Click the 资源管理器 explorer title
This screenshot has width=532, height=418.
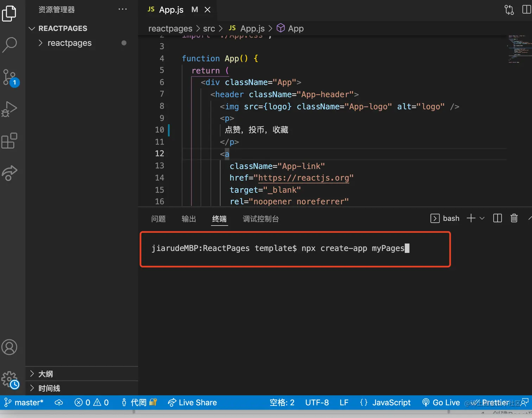(57, 9)
